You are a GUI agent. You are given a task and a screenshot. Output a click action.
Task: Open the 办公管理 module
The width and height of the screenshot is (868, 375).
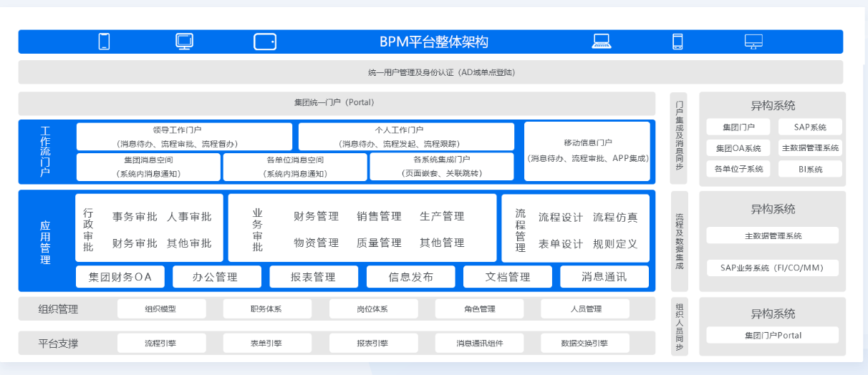click(x=216, y=277)
